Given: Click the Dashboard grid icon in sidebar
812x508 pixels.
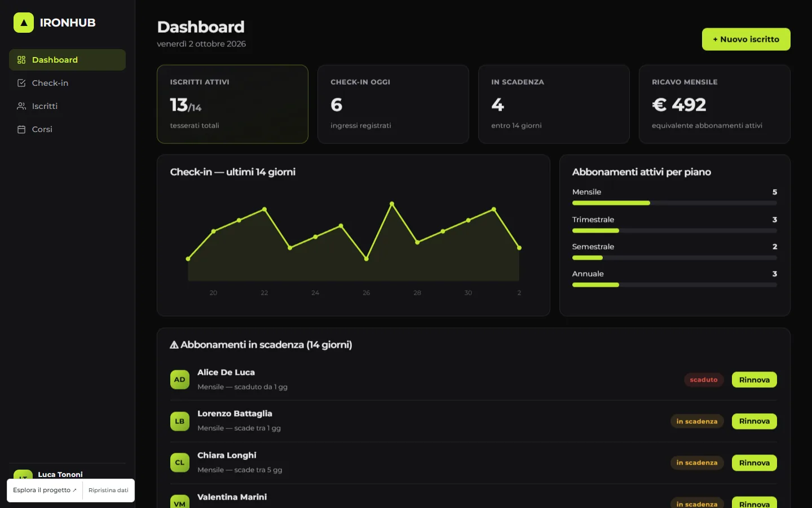Looking at the screenshot, I should 21,60.
